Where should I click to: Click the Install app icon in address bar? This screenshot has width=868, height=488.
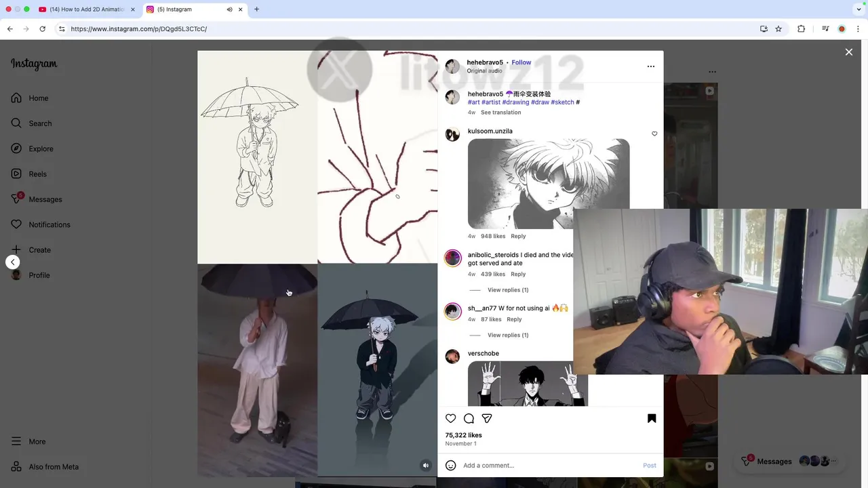(764, 29)
